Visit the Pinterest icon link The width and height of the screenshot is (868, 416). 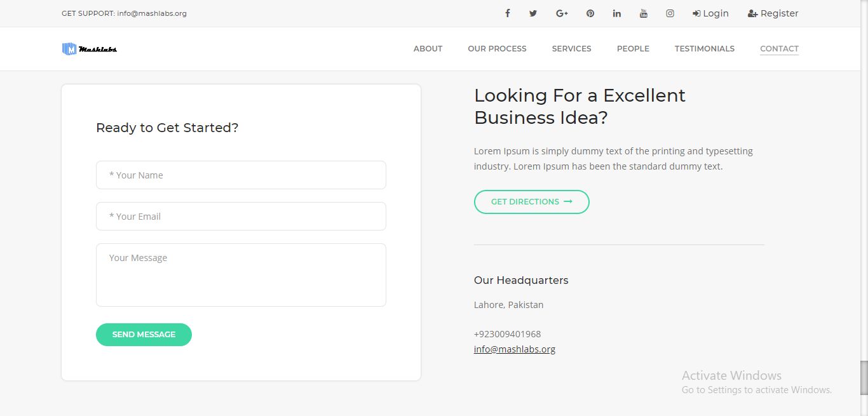point(590,13)
